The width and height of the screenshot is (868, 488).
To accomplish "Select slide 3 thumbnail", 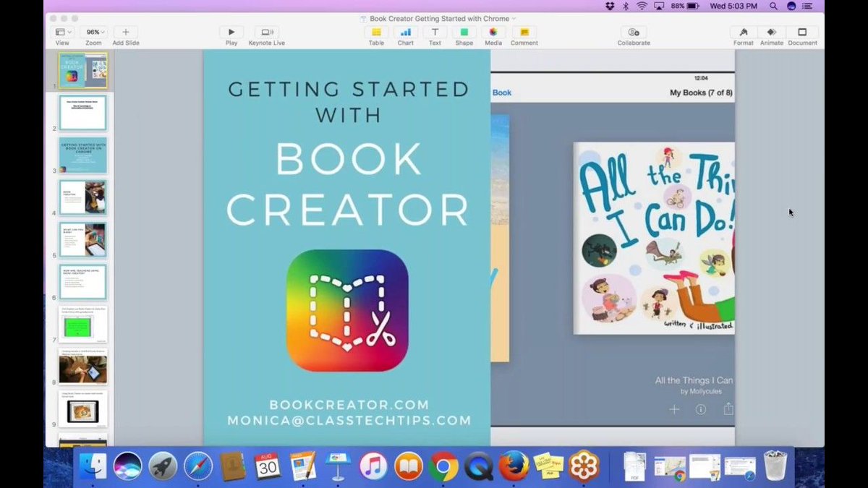I will tap(82, 155).
